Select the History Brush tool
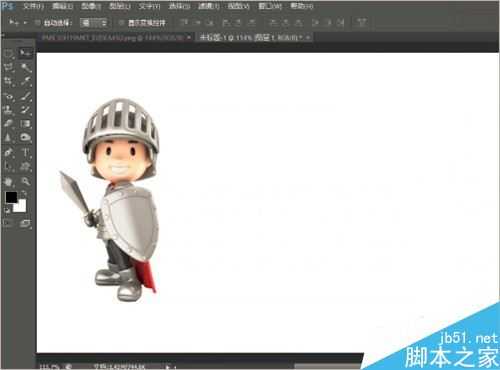This screenshot has height=370, width=500. (25, 110)
